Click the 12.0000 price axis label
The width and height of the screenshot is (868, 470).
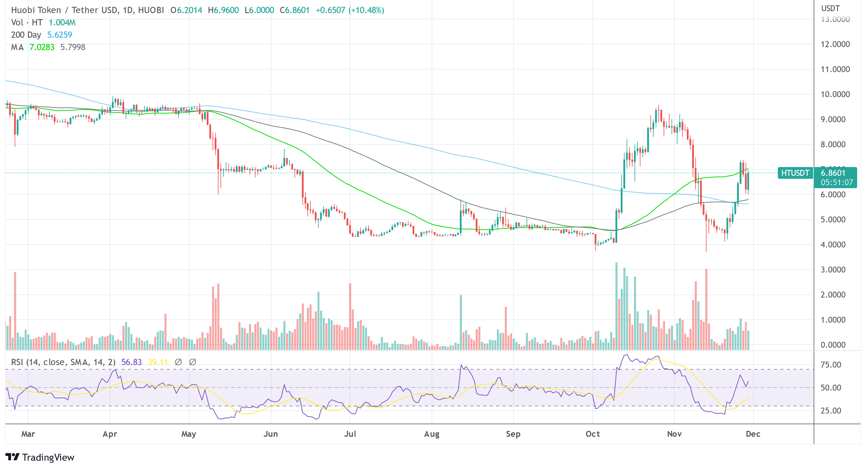pos(835,44)
